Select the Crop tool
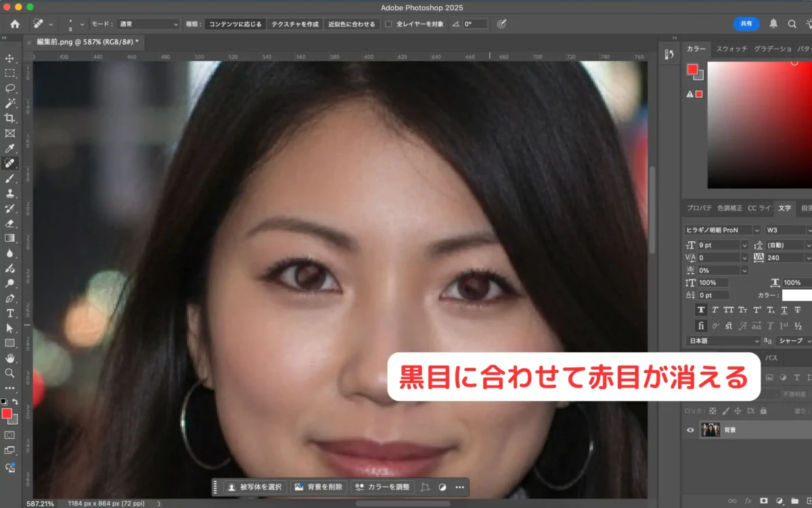The image size is (812, 508). tap(10, 117)
